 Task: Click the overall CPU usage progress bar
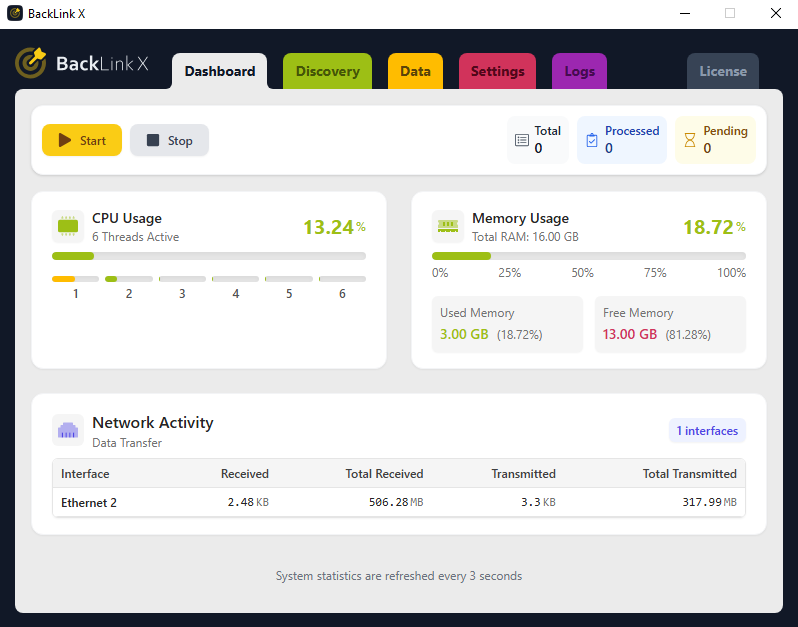(x=209, y=256)
